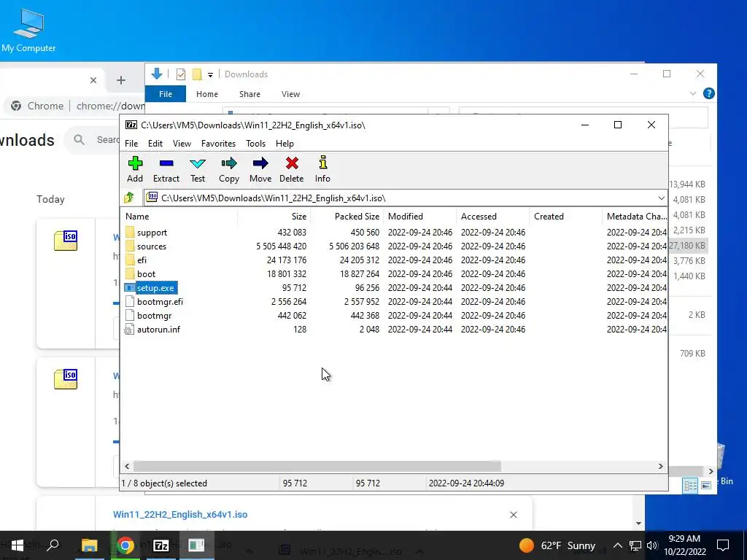Click the autorun.inf file icon
Viewport: 747px width, 560px height.
point(129,330)
